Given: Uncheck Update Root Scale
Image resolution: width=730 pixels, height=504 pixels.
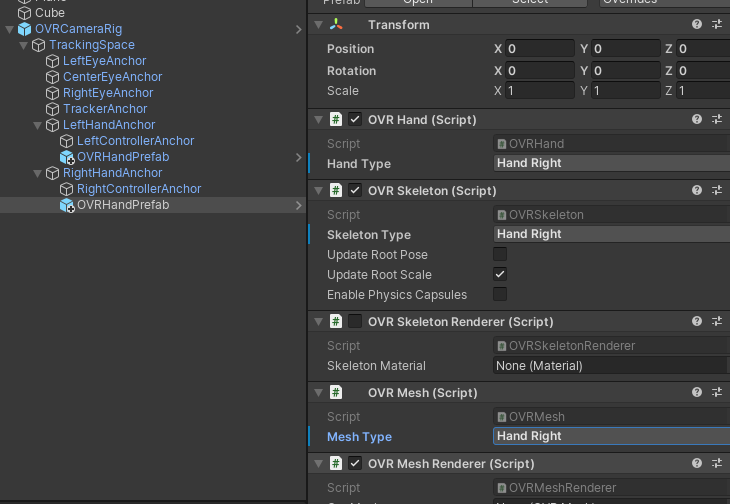Looking at the screenshot, I should (500, 275).
